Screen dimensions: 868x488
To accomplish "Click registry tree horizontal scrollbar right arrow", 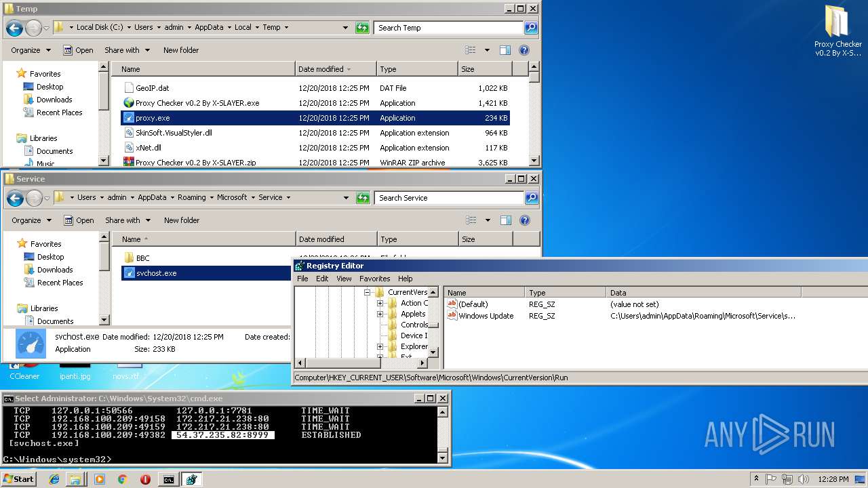I will (x=422, y=363).
